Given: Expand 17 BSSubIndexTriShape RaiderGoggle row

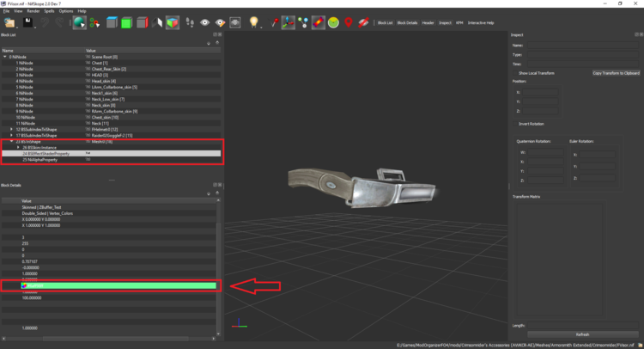Looking at the screenshot, I should pos(11,135).
